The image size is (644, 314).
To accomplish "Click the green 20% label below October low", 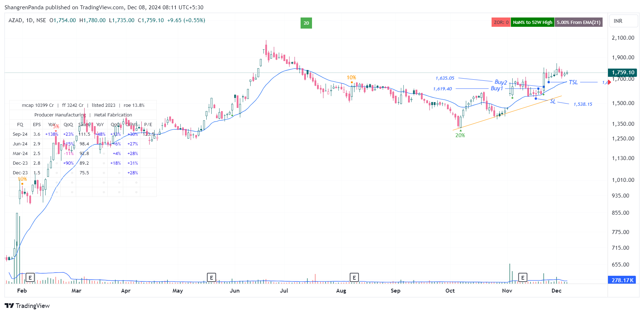I will coord(460,135).
